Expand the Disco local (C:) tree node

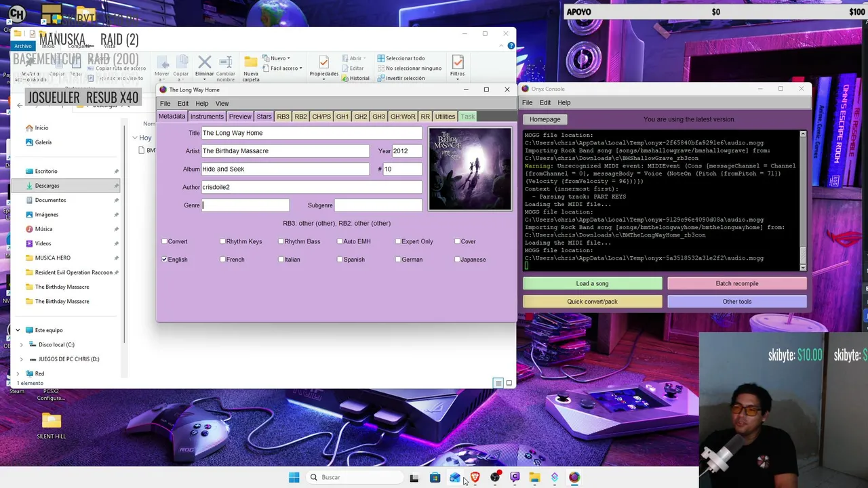coord(21,344)
